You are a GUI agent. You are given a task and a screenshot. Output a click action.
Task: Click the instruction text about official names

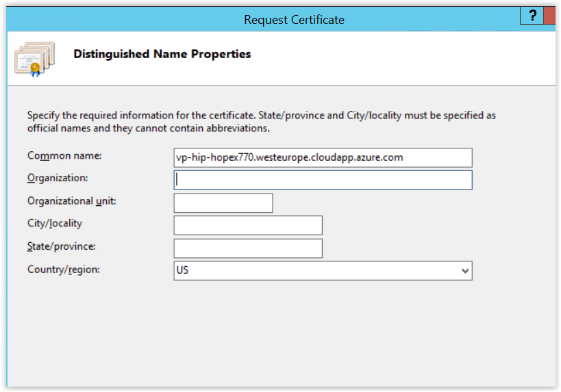pos(261,122)
